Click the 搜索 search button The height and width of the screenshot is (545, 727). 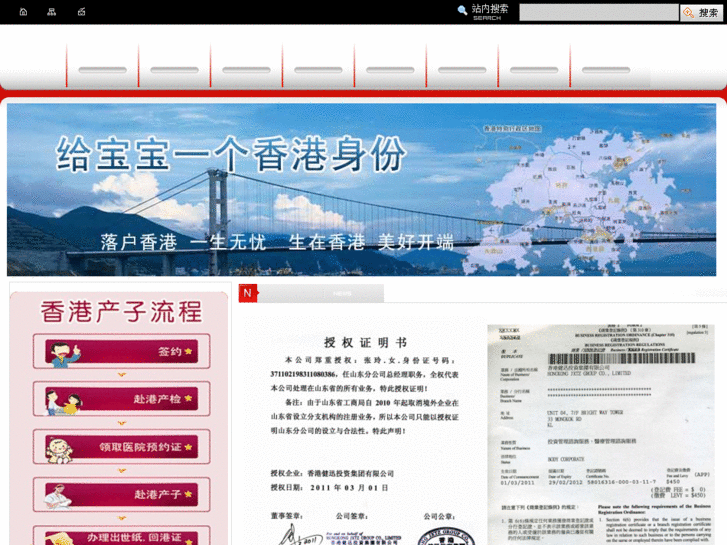tap(701, 13)
